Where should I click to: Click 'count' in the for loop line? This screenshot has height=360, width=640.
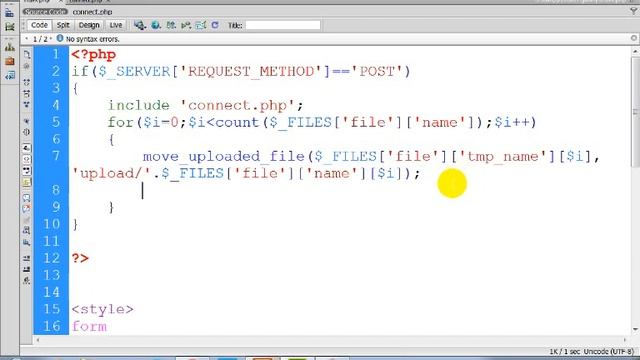pos(237,122)
